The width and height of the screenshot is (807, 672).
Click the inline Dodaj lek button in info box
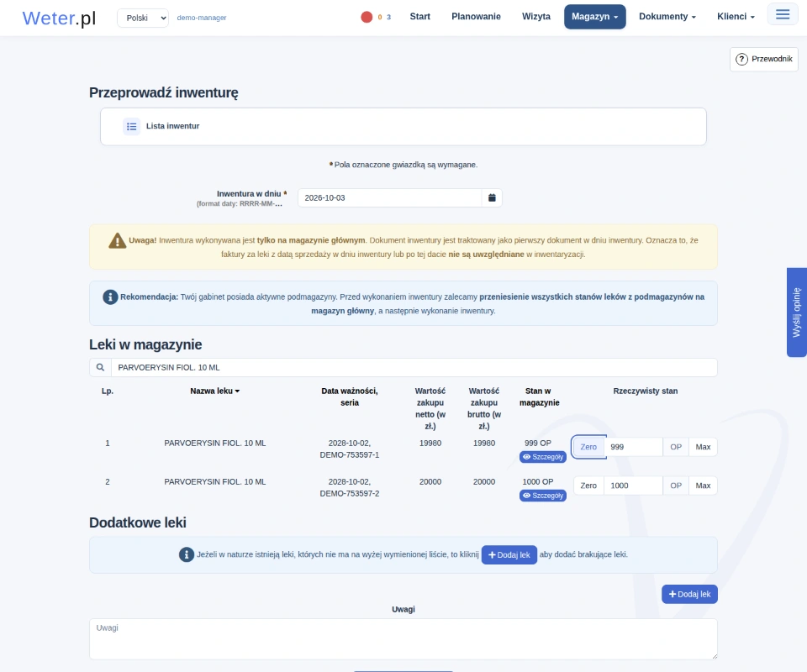tap(509, 554)
